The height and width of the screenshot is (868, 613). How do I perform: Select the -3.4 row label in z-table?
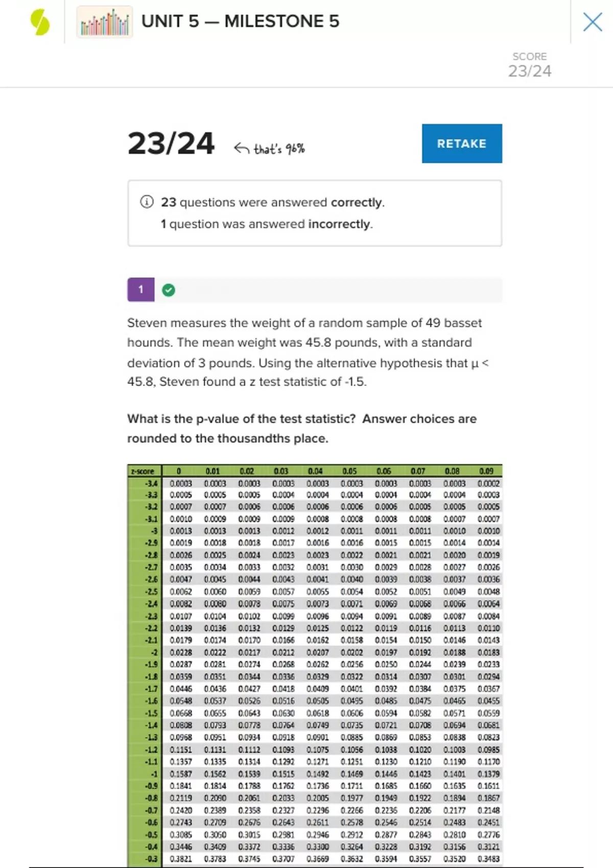coord(151,483)
